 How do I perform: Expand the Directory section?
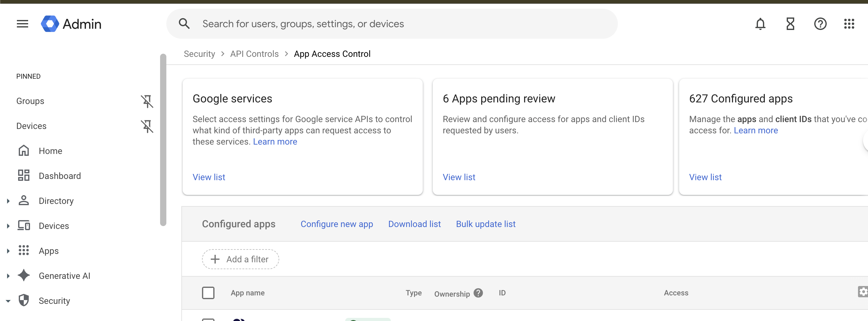[x=8, y=201]
